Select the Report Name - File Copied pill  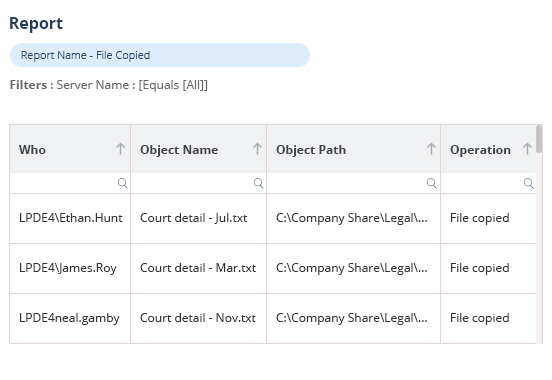tap(160, 55)
